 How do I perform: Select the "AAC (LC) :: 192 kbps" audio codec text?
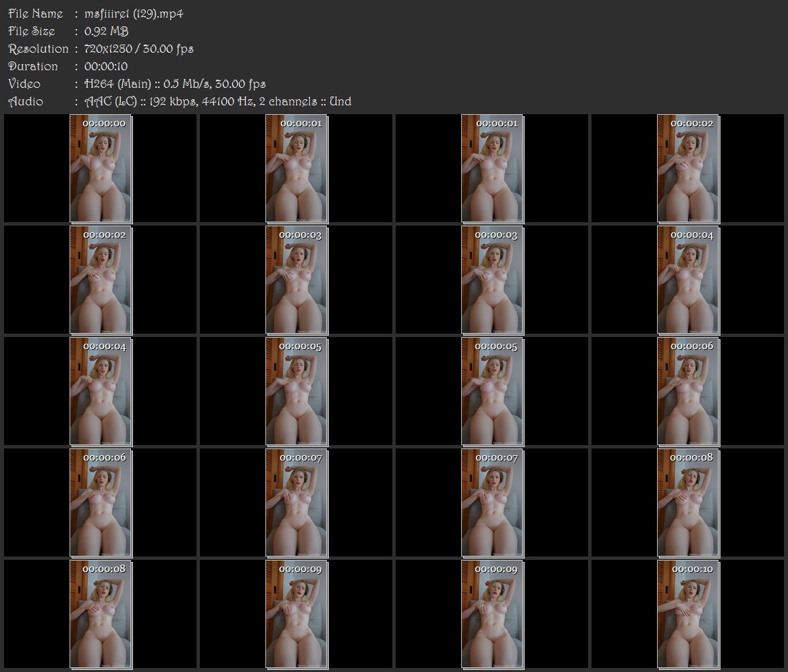140,101
